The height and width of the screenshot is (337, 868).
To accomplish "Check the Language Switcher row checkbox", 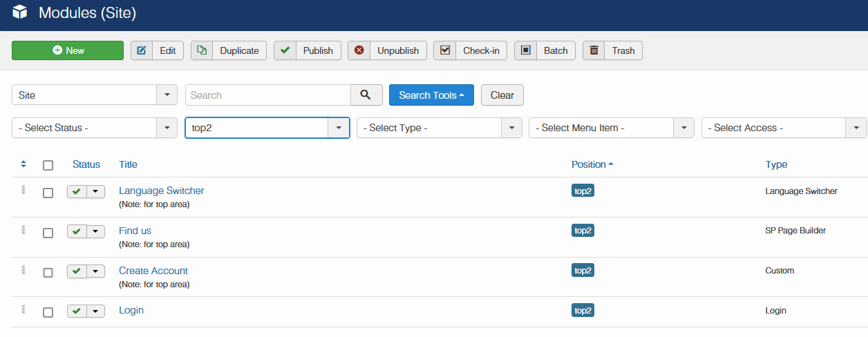I will click(x=48, y=193).
